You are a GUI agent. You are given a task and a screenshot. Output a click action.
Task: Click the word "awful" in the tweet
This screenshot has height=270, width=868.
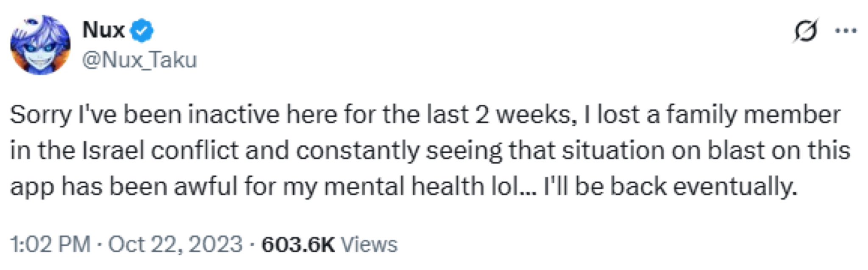tap(206, 187)
